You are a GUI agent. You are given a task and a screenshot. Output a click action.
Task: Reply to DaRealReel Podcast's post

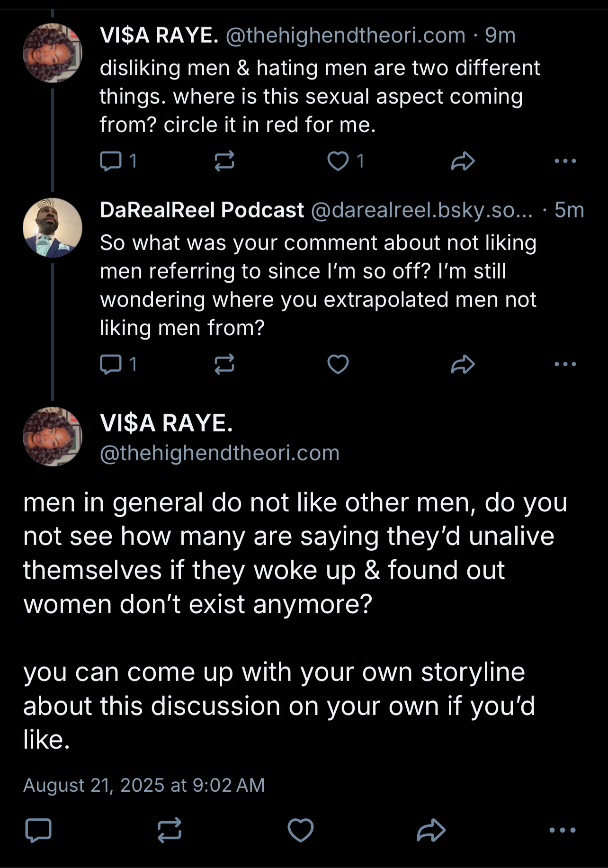(x=111, y=364)
